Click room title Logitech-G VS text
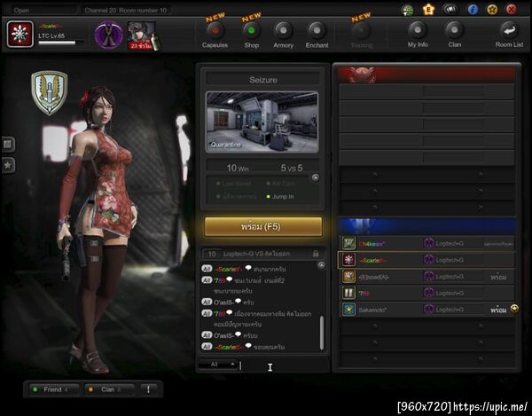532x416 pixels. pos(256,254)
